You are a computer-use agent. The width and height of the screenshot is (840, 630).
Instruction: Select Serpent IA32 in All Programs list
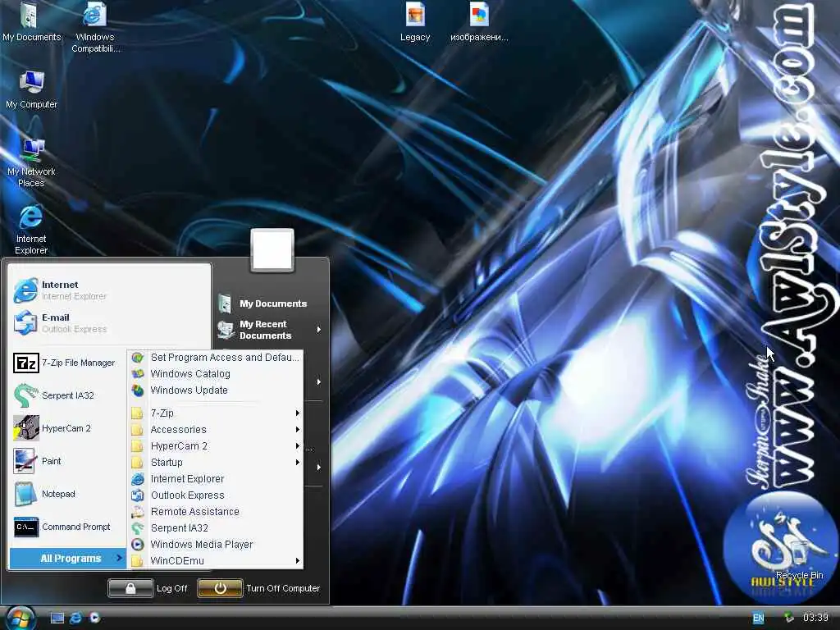[216, 527]
